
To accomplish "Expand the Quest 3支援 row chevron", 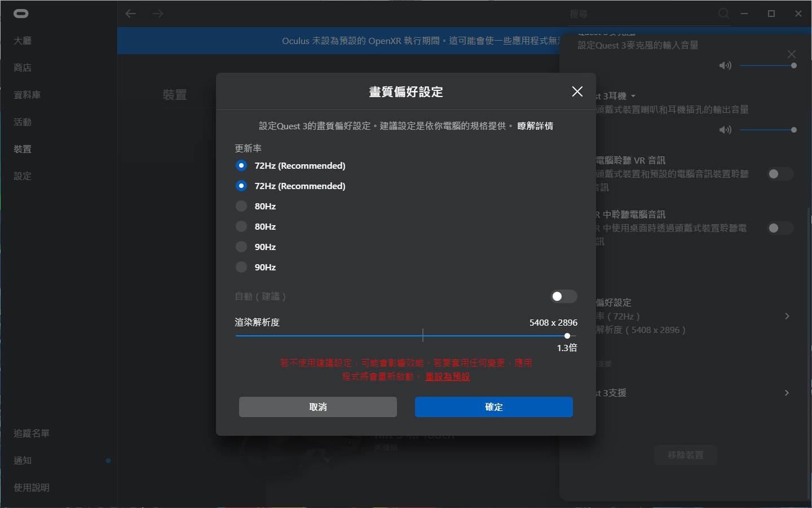I will click(787, 393).
